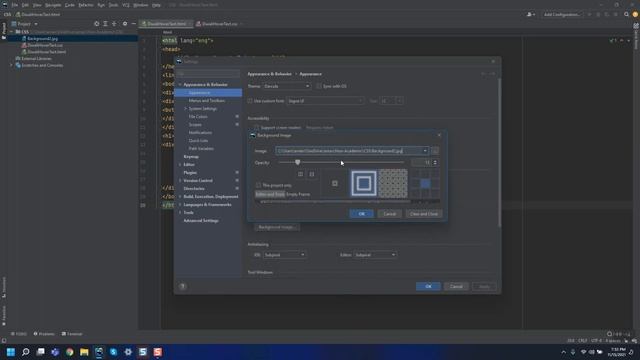
Task: Click OK in the Settings dialog
Action: click(x=428, y=286)
